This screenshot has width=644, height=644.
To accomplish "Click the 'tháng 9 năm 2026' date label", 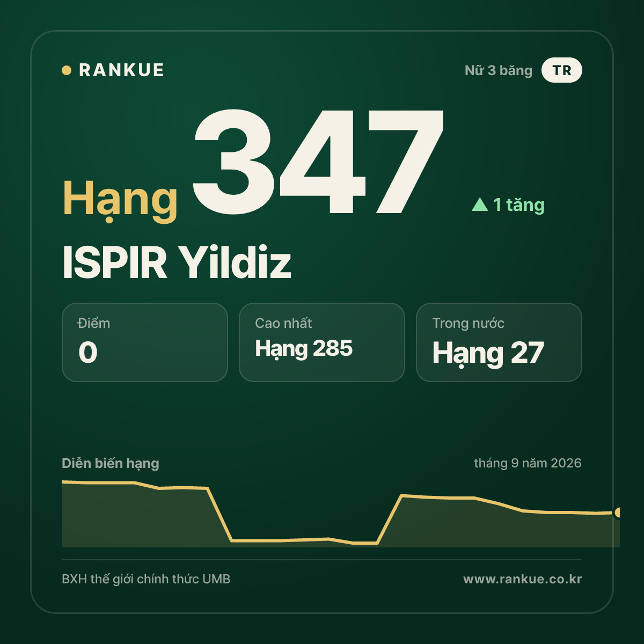I will [x=528, y=463].
